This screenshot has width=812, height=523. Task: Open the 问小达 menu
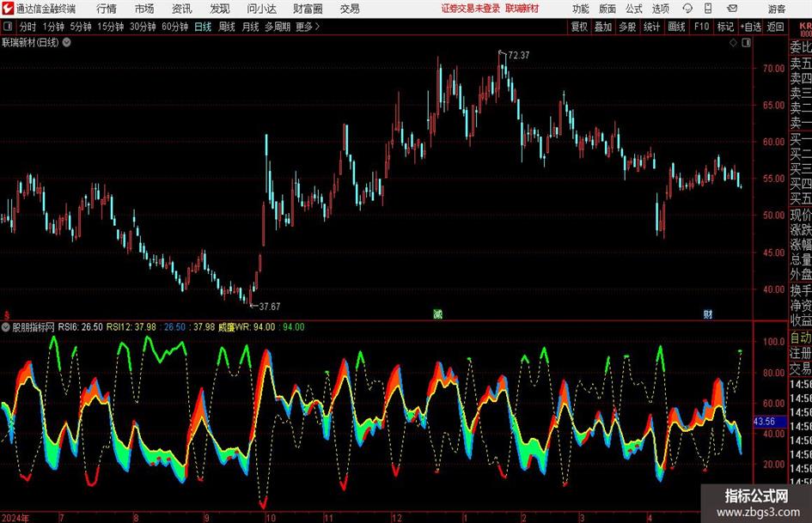click(x=261, y=9)
